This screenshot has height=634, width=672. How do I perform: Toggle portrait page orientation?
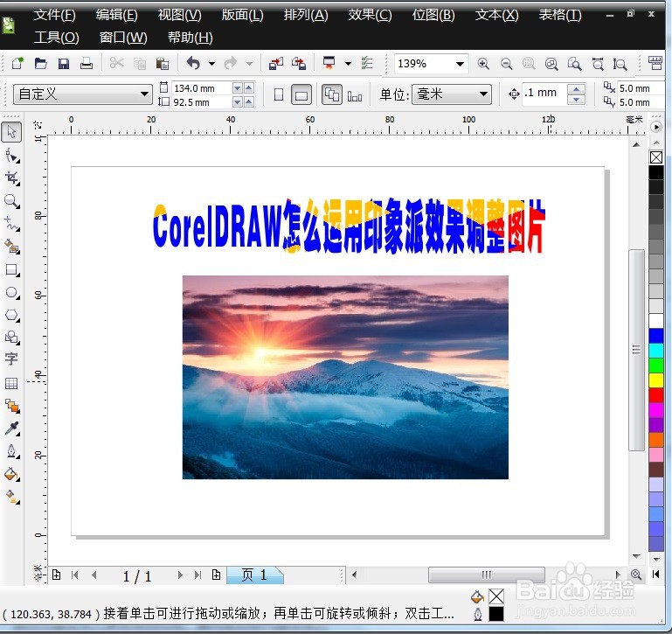coord(279,94)
